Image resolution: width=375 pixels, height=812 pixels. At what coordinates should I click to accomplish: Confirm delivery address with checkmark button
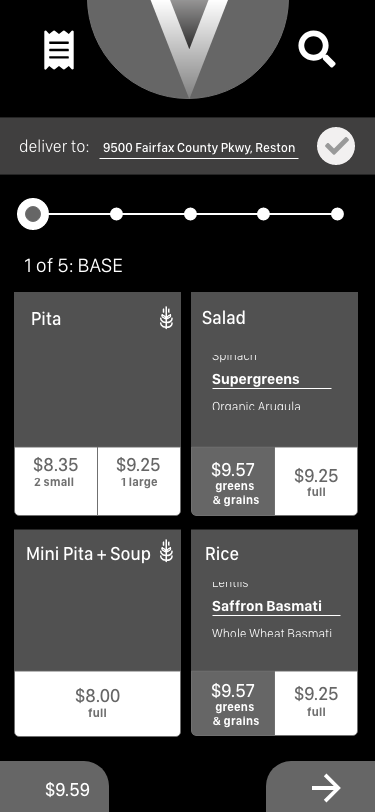point(336,146)
